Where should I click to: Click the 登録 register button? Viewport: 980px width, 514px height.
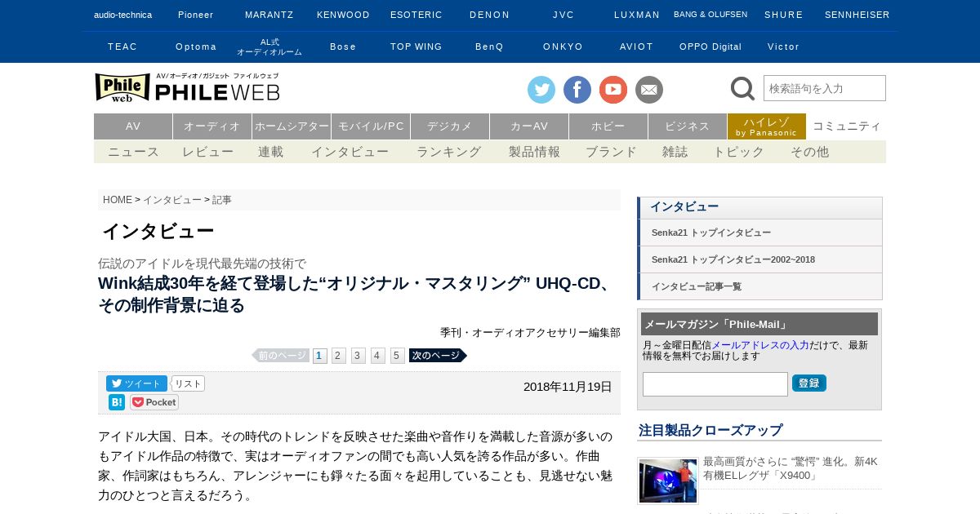coord(809,383)
